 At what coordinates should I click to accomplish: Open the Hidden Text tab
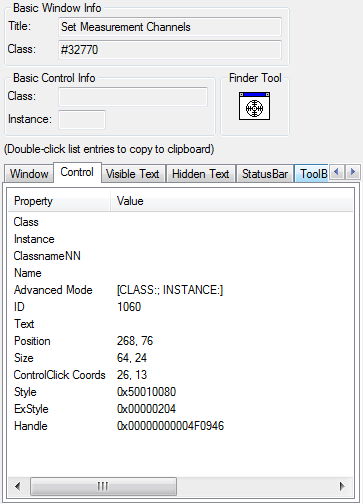[x=201, y=174]
